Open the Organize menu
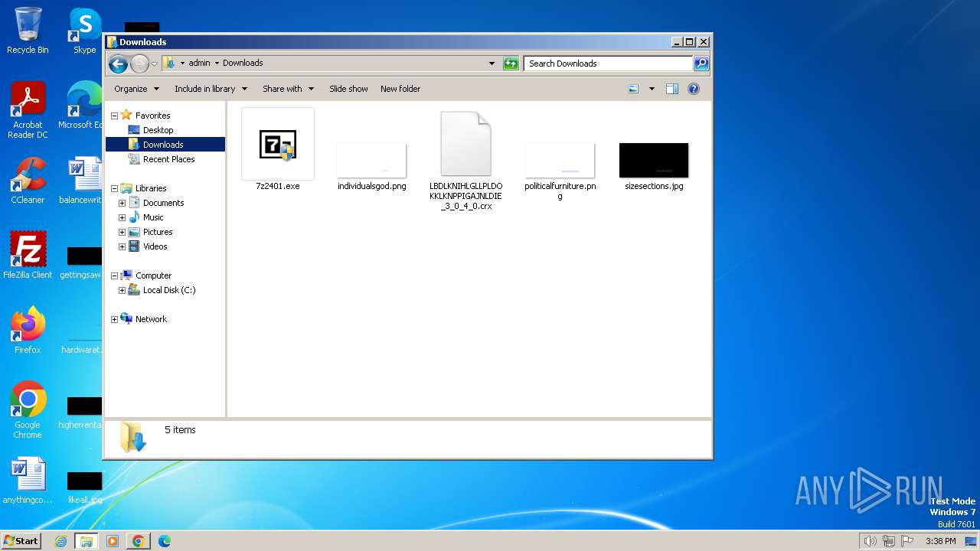 [136, 89]
